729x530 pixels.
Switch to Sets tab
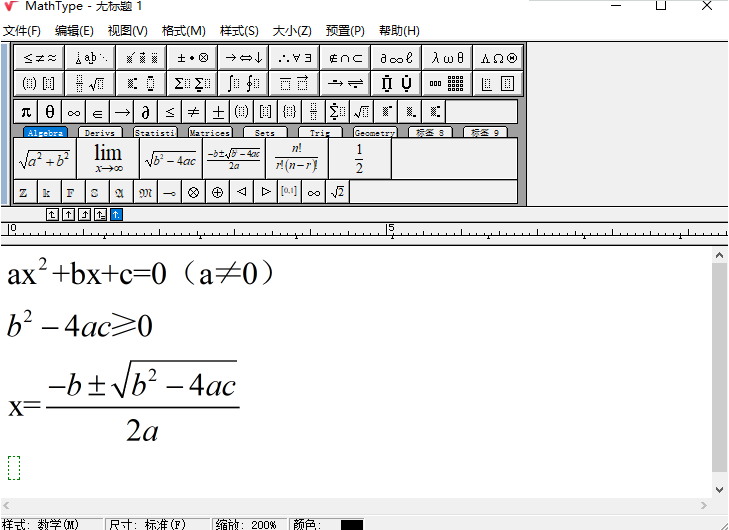265,132
